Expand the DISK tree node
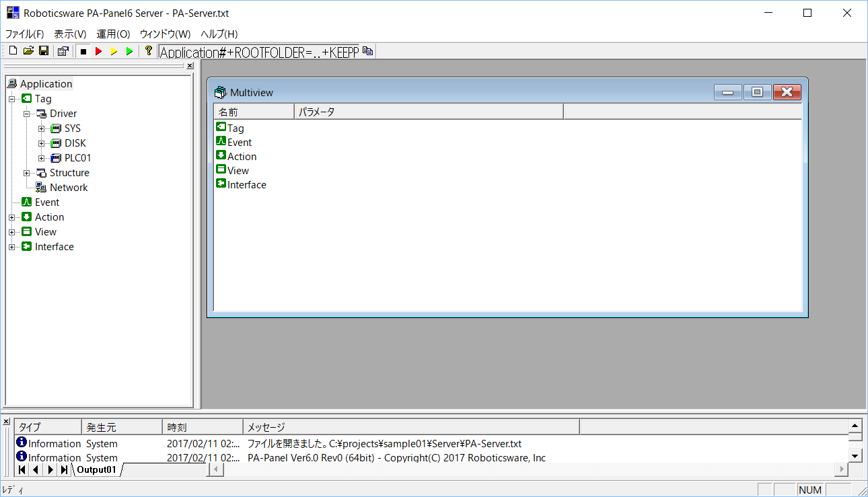Viewport: 868px width, 497px height. [x=42, y=143]
